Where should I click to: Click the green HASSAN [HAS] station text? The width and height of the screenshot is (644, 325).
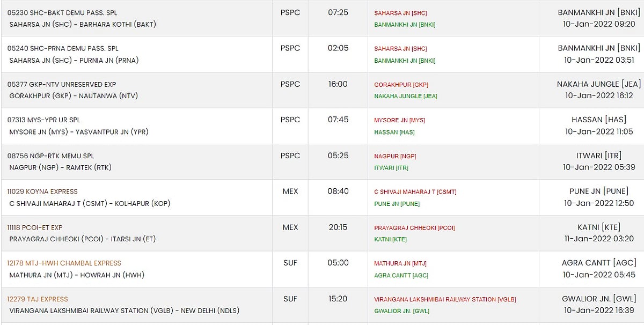tap(394, 132)
